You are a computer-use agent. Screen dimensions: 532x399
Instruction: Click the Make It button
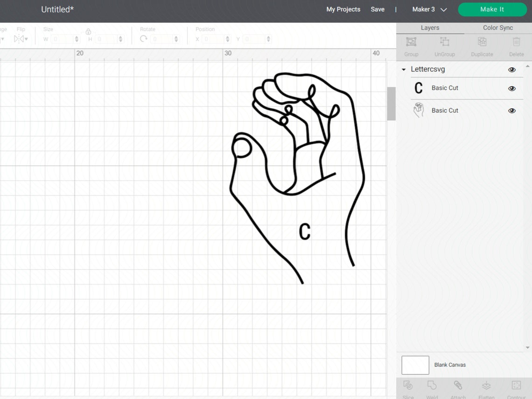point(492,9)
